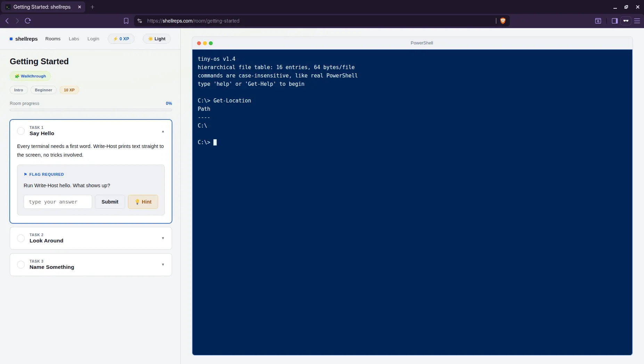Go back using the browser back arrow
This screenshot has height=364, width=644.
pyautogui.click(x=7, y=21)
